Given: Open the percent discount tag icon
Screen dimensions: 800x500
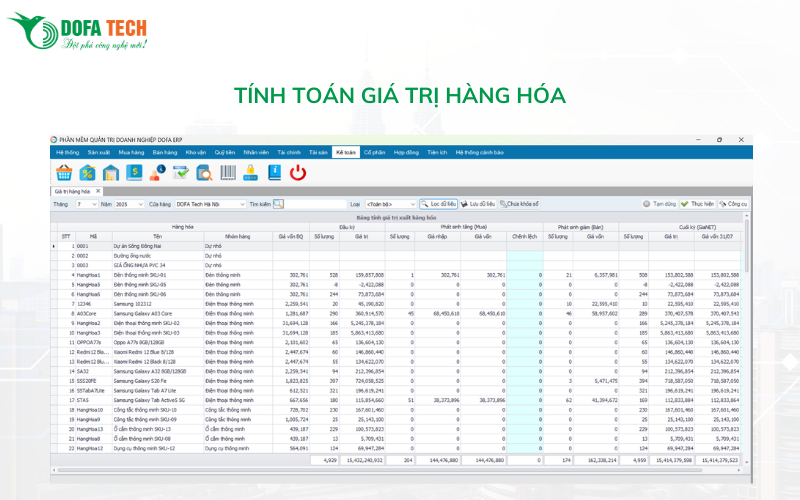Looking at the screenshot, I should pos(87,173).
